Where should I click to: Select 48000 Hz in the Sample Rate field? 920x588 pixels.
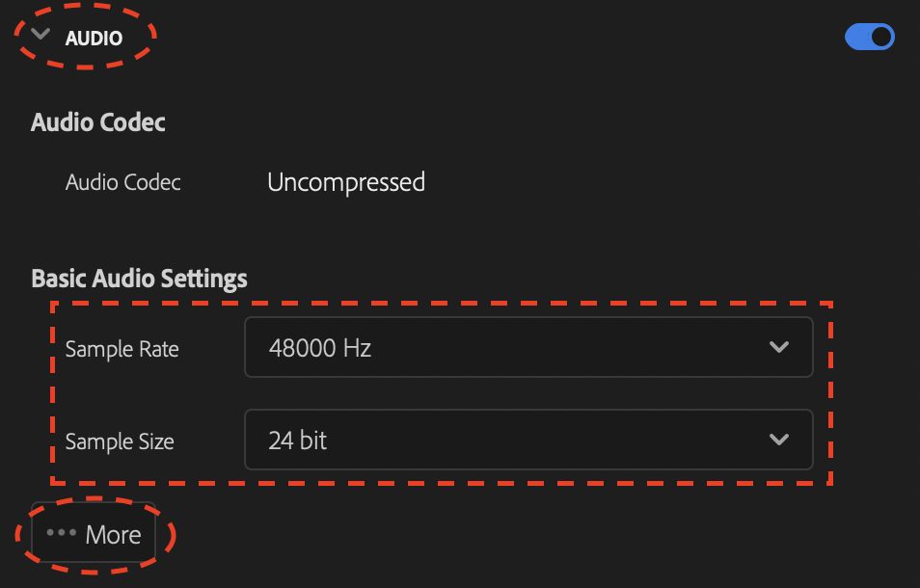point(322,347)
